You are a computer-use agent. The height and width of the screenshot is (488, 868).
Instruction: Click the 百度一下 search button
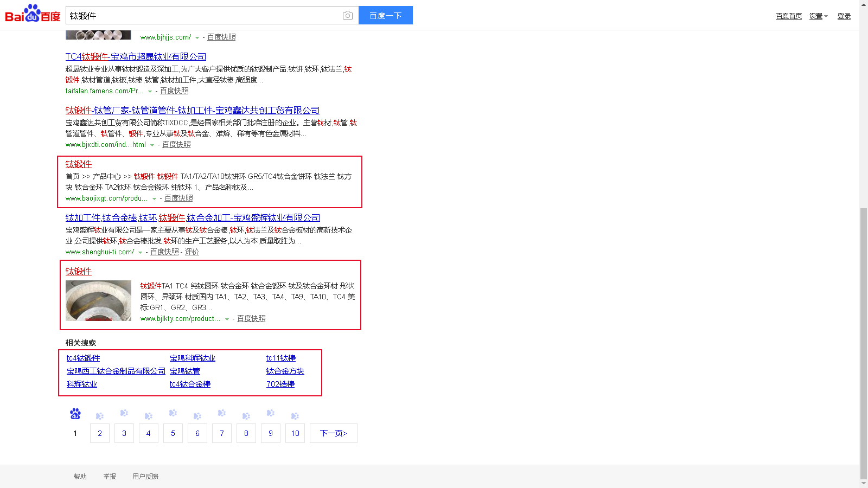(386, 16)
